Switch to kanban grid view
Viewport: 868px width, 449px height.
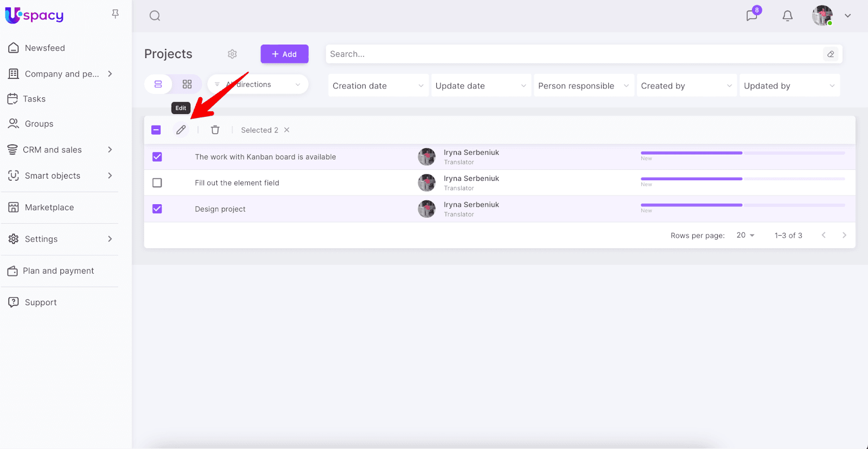[187, 84]
